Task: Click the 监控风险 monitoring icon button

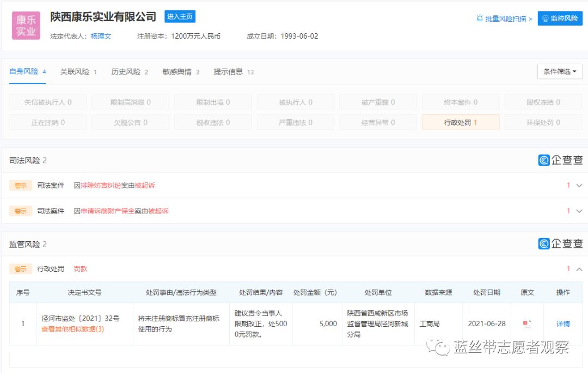Action: [x=560, y=18]
